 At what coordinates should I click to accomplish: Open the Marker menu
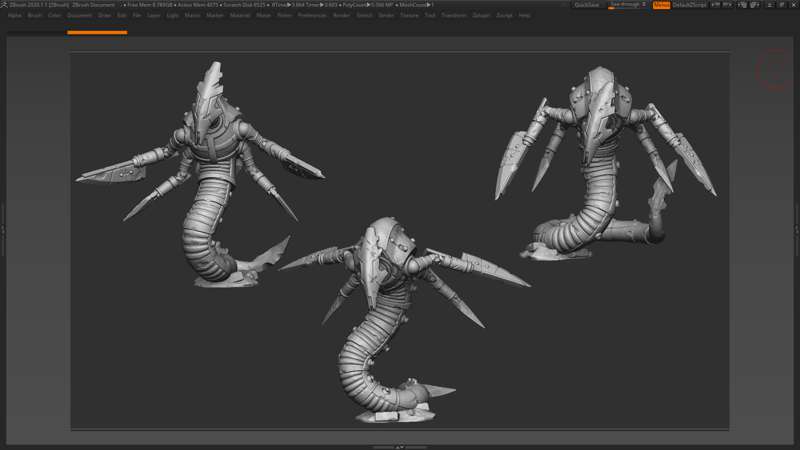pos(215,16)
